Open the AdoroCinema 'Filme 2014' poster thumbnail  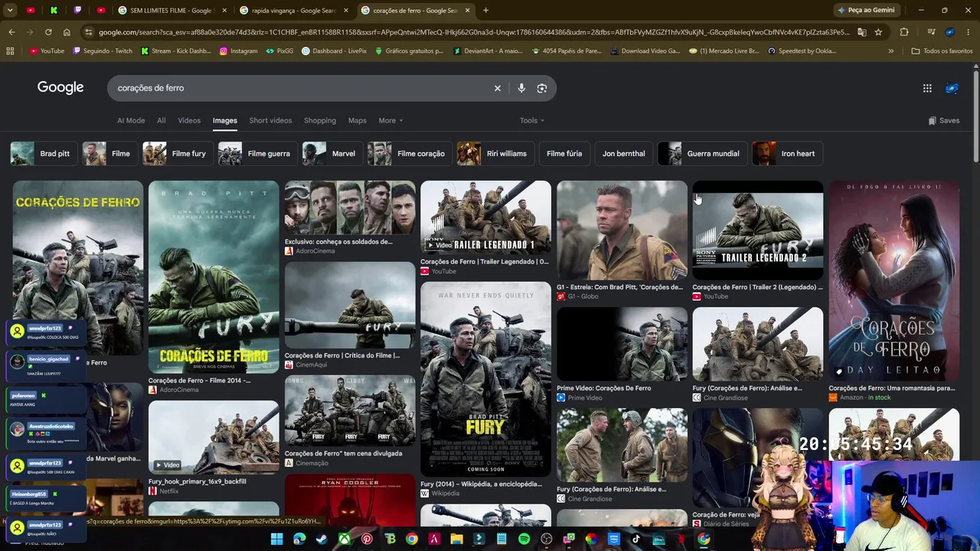click(214, 277)
